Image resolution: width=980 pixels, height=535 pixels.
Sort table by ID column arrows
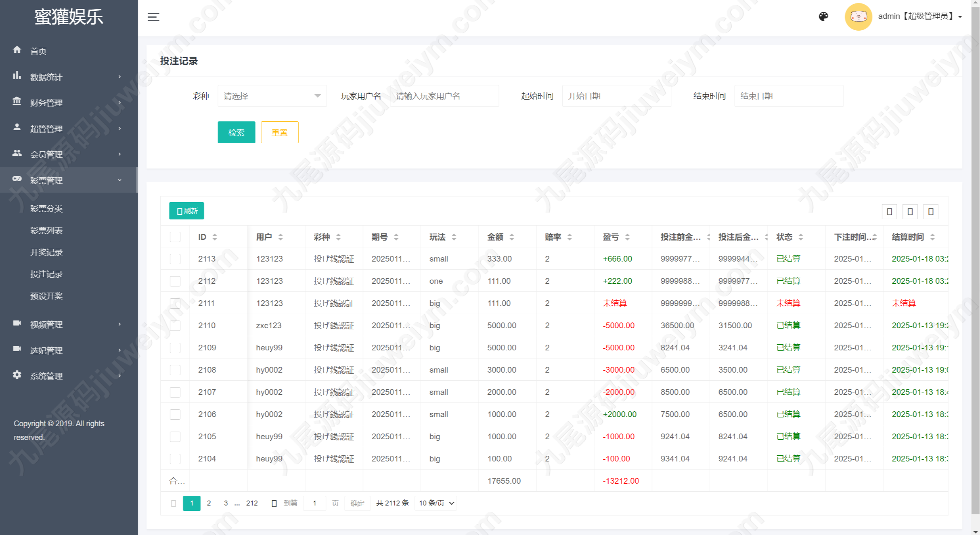pyautogui.click(x=215, y=237)
